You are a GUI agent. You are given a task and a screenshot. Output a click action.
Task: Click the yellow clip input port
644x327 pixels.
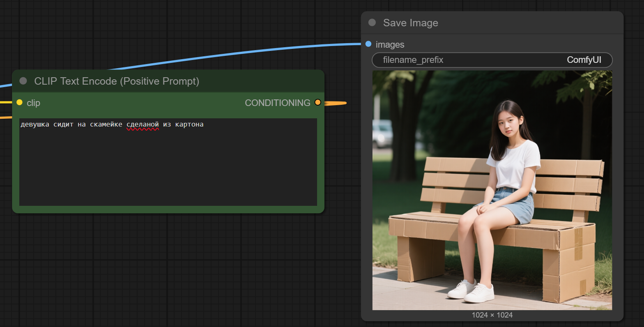click(19, 102)
